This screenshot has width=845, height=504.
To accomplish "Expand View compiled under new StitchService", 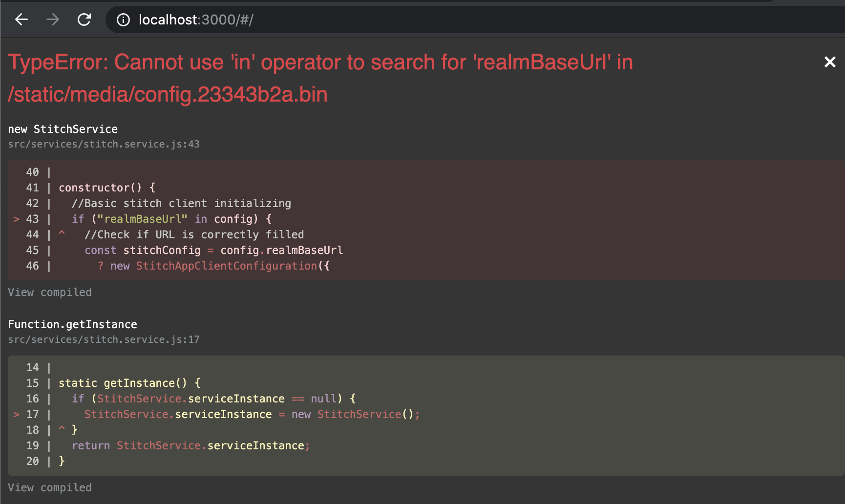I will pyautogui.click(x=50, y=292).
